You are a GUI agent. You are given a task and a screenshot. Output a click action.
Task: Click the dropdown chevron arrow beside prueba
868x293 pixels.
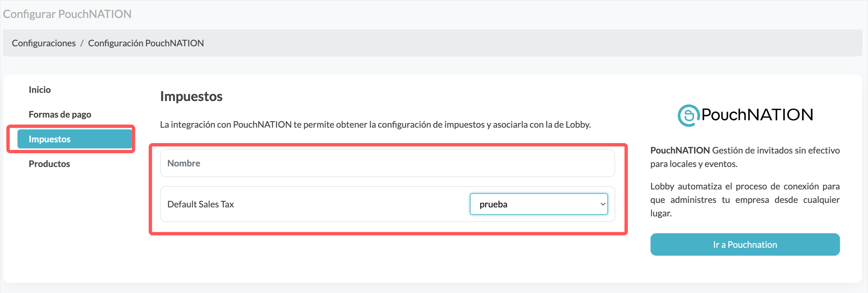[x=602, y=204]
